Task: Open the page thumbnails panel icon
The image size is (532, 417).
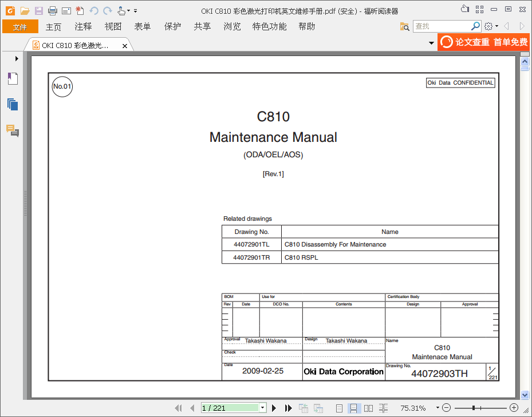Action: 13,105
